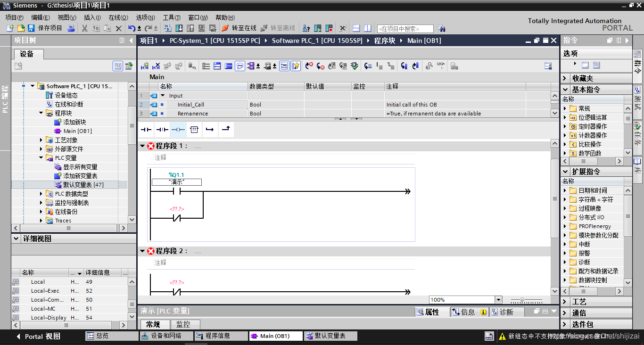This screenshot has height=345, width=644.
Task: Upload from device using toolbar icon
Action: (x=190, y=28)
